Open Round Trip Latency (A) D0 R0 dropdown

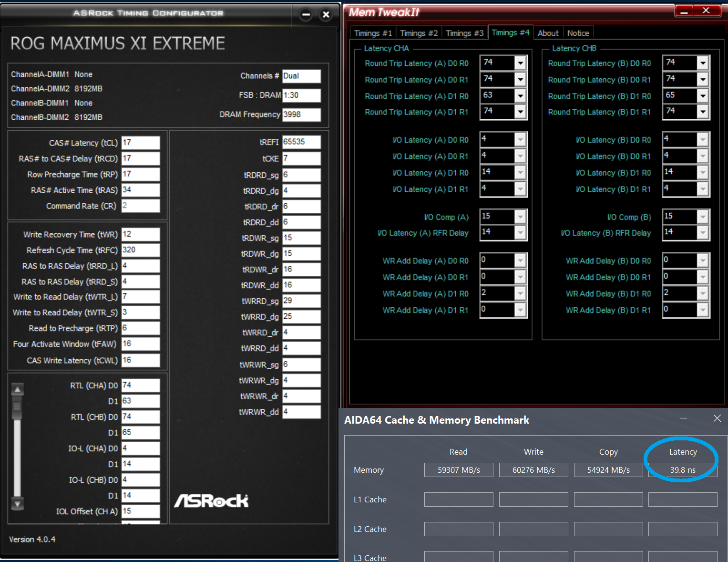pos(520,63)
